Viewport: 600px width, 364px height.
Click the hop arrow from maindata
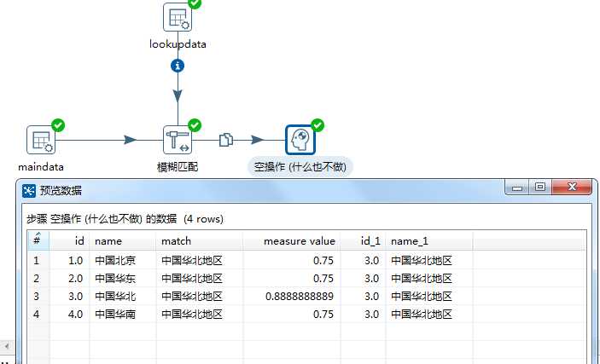[131, 140]
